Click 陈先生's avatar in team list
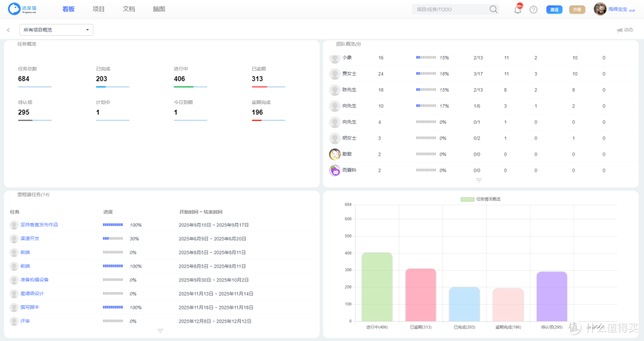644x341 pixels. [335, 90]
